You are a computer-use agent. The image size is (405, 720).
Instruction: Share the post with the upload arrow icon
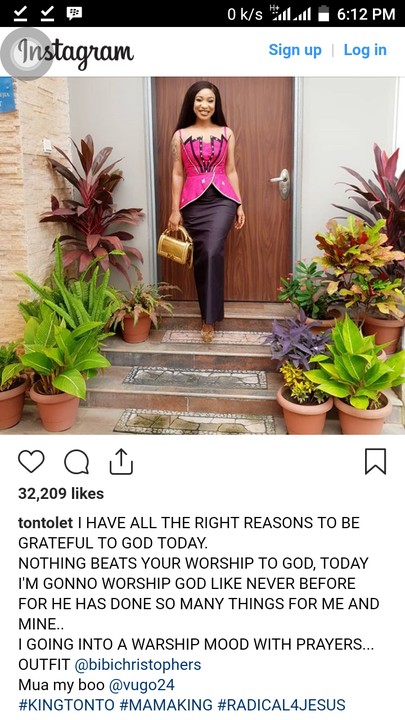point(121,461)
